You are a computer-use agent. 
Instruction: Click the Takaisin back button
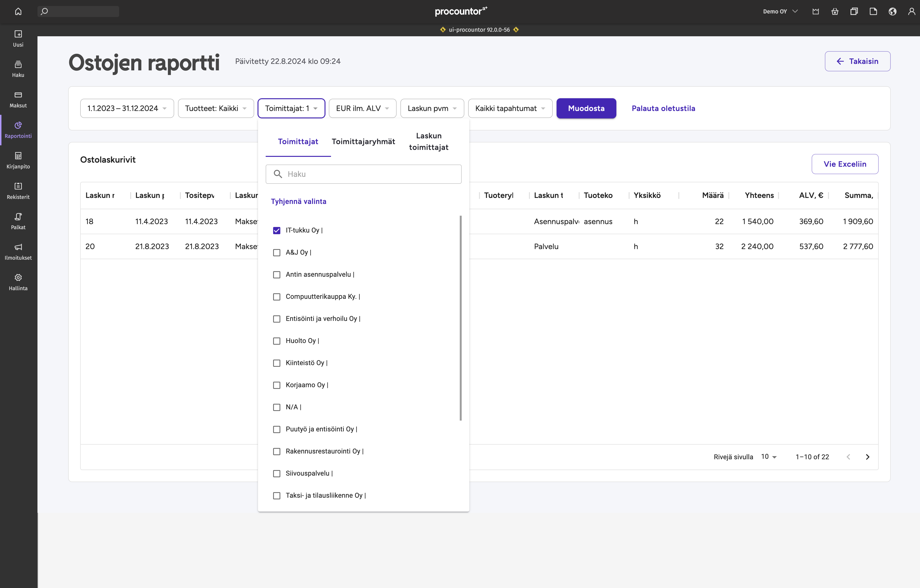point(857,61)
